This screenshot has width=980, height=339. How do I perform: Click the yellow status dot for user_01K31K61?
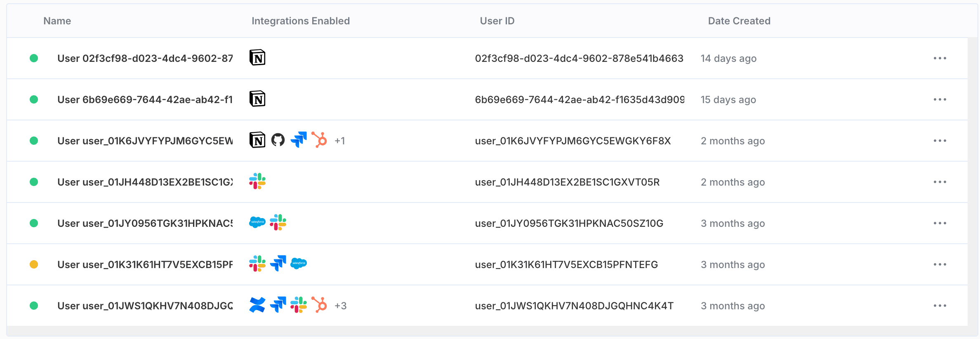(x=34, y=264)
